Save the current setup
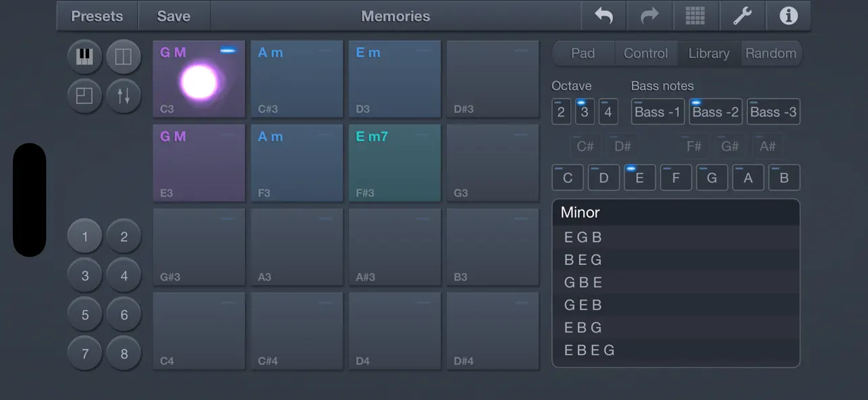 173,16
